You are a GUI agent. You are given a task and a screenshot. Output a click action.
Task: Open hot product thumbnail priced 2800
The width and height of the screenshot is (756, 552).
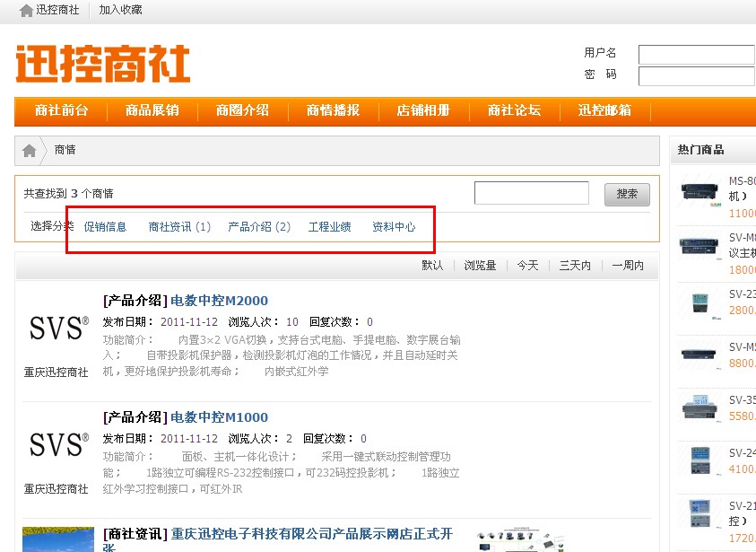700,305
